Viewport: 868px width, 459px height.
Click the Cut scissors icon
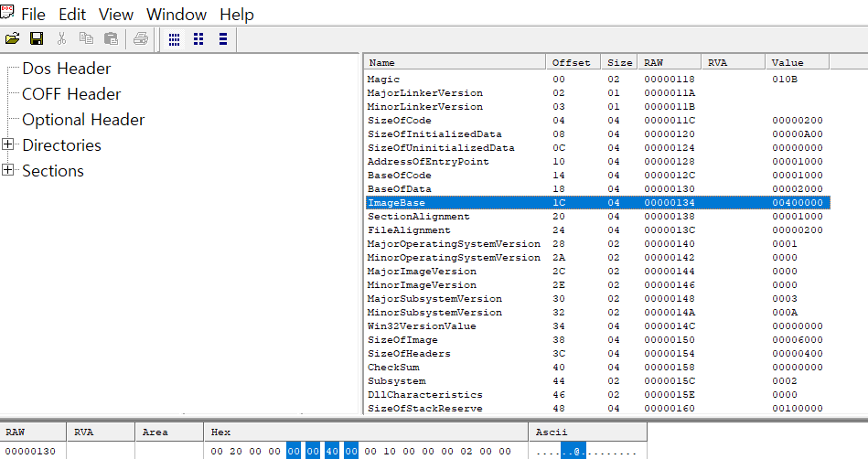[x=62, y=38]
